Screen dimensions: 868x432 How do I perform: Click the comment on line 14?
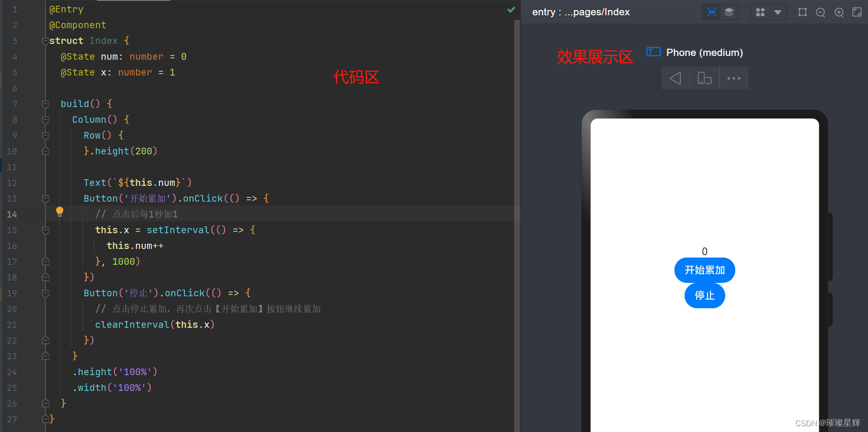pyautogui.click(x=136, y=214)
